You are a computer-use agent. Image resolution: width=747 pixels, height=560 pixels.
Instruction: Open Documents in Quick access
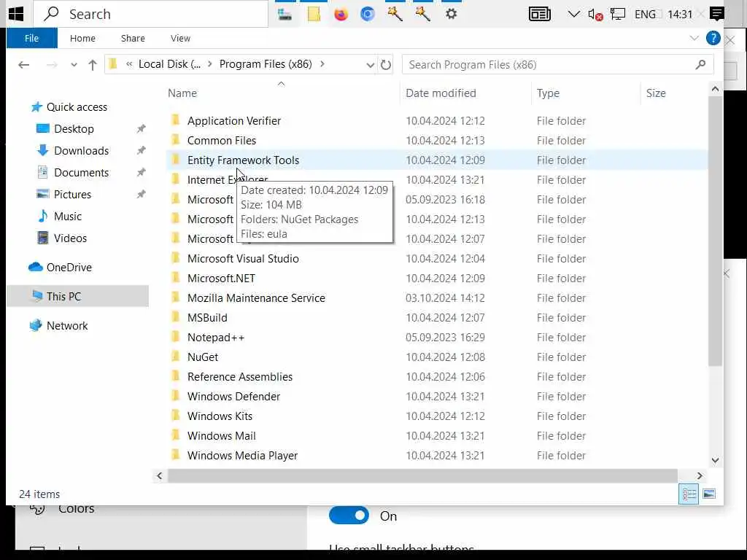click(x=81, y=172)
